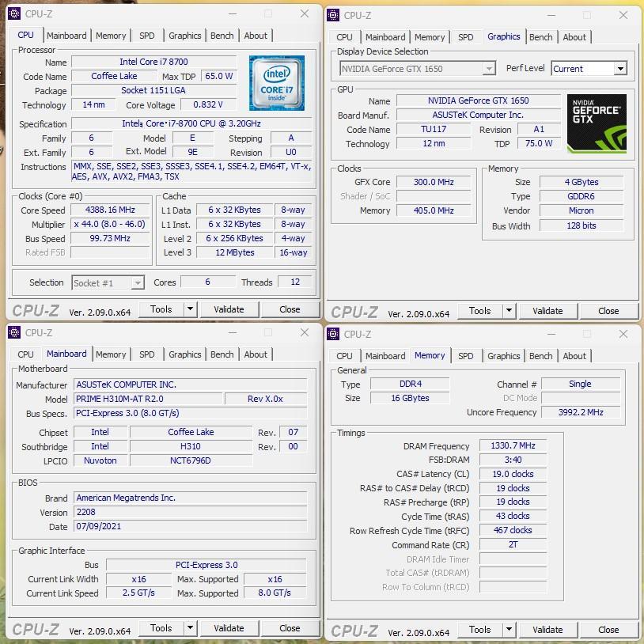The height and width of the screenshot is (644, 644).
Task: Click Level 3 cache 12 MBytes value
Action: coord(235,252)
